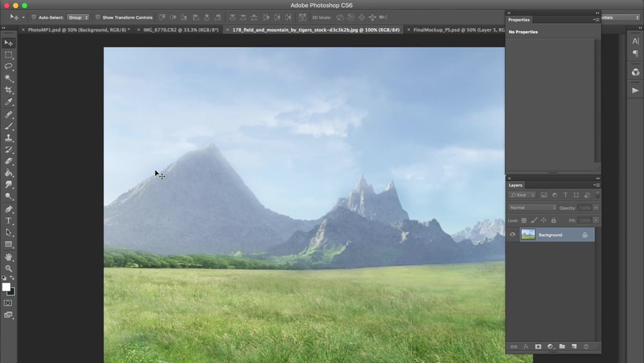Toggle Quick Mask mode
This screenshot has width=644, height=363.
click(x=8, y=303)
